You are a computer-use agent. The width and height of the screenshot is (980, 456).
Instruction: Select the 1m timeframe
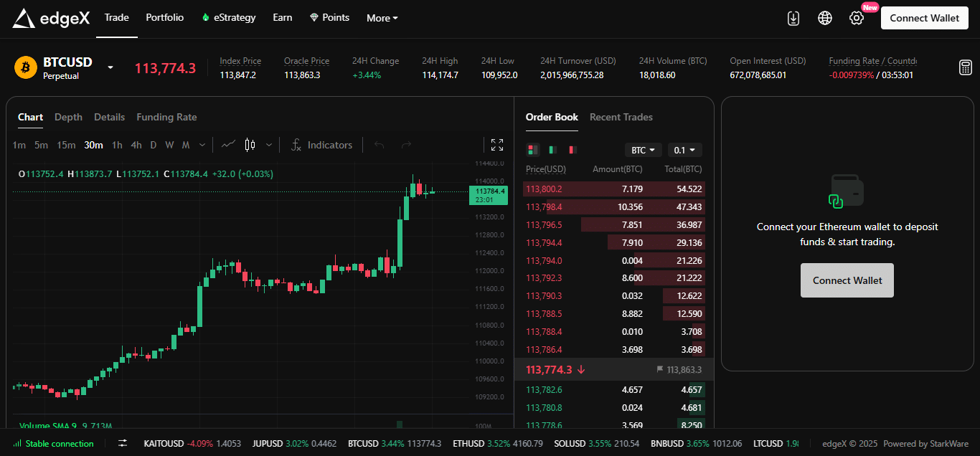click(19, 145)
